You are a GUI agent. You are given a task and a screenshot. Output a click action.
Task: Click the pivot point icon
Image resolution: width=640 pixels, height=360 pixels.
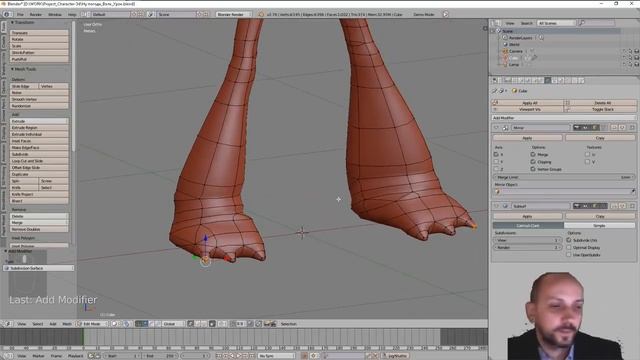click(x=127, y=324)
